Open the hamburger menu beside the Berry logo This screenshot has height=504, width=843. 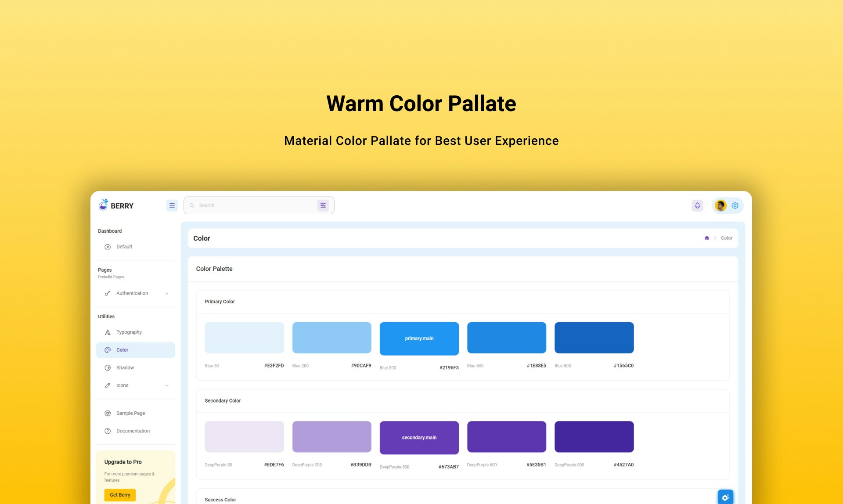tap(172, 205)
